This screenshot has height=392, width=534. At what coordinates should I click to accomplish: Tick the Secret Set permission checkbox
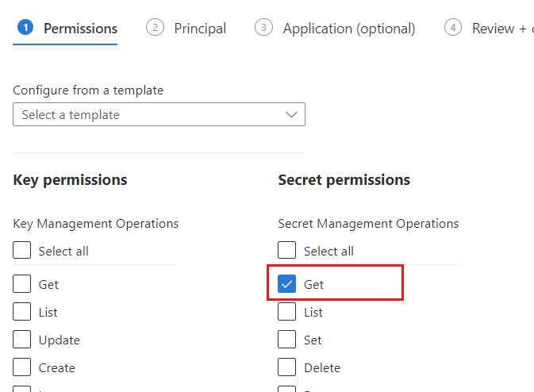point(287,340)
